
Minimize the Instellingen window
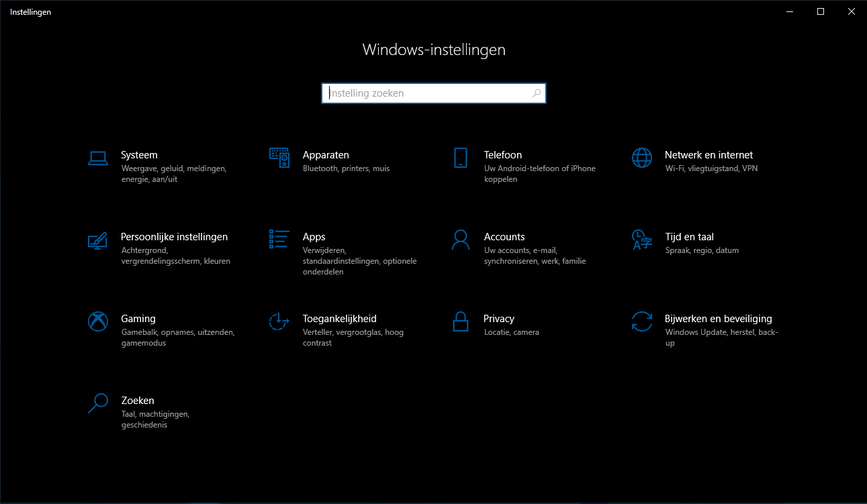tap(789, 11)
